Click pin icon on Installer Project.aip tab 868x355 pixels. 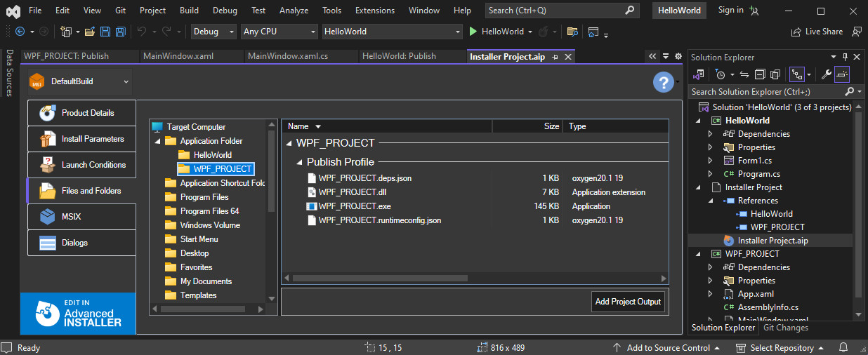pyautogui.click(x=555, y=57)
